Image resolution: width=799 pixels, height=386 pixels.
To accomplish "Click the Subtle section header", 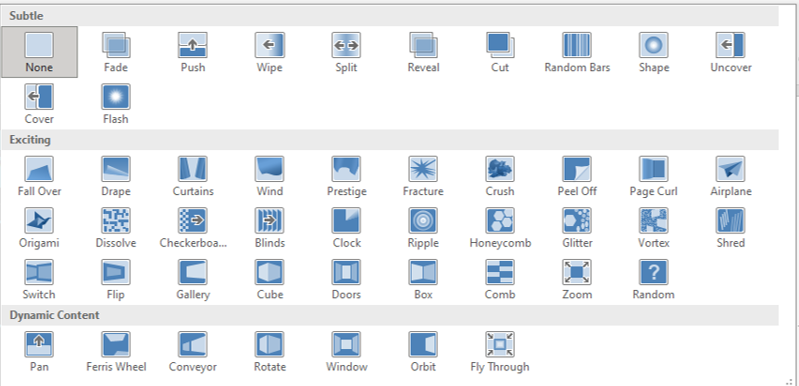I will 390,16.
